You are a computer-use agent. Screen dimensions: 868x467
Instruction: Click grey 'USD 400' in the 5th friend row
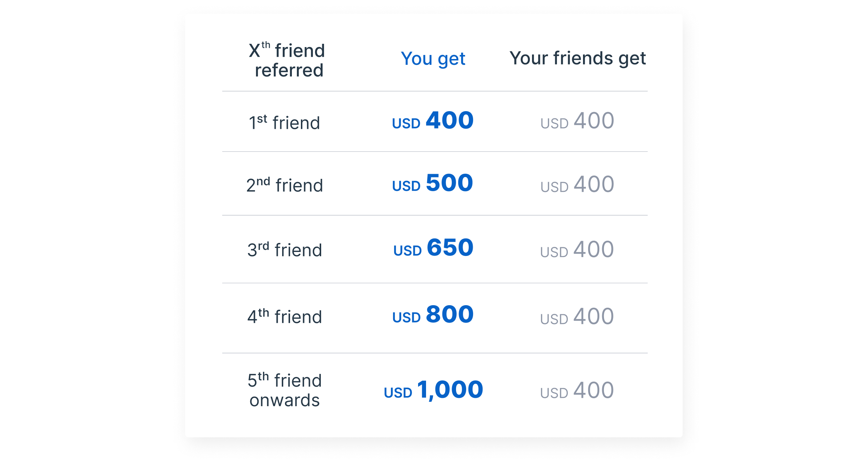pos(577,390)
